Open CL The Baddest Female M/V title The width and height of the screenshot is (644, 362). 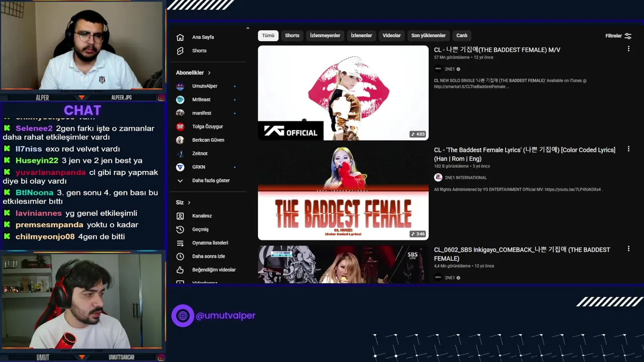coord(497,50)
